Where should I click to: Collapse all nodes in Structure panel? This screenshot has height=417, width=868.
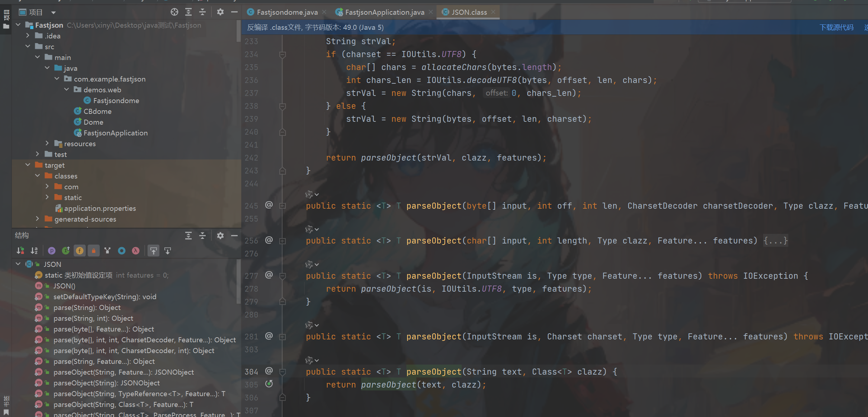[202, 236]
